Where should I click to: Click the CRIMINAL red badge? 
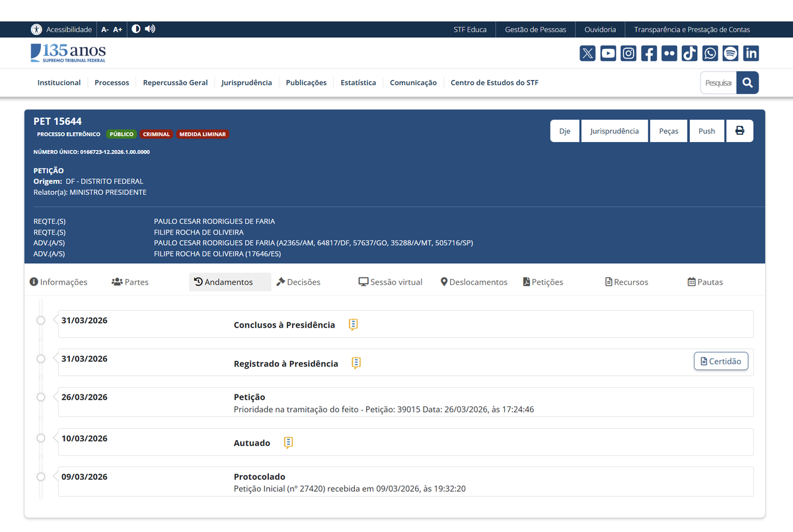(x=156, y=134)
